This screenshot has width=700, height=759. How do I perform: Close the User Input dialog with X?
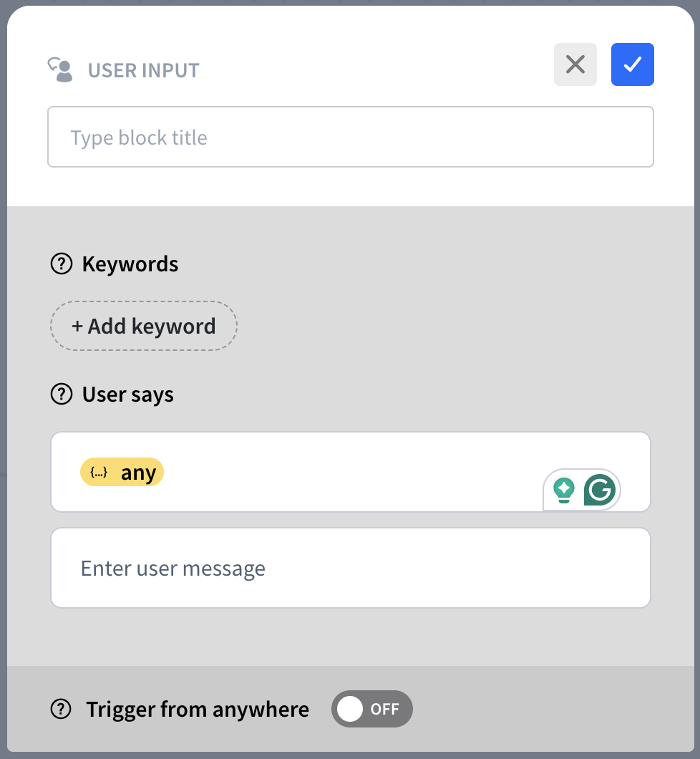pyautogui.click(x=575, y=64)
